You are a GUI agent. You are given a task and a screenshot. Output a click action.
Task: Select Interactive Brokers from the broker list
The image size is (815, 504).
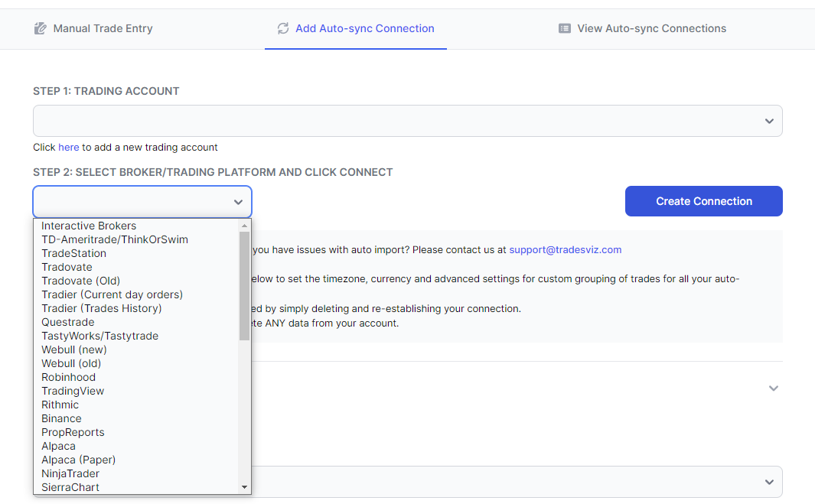click(88, 226)
